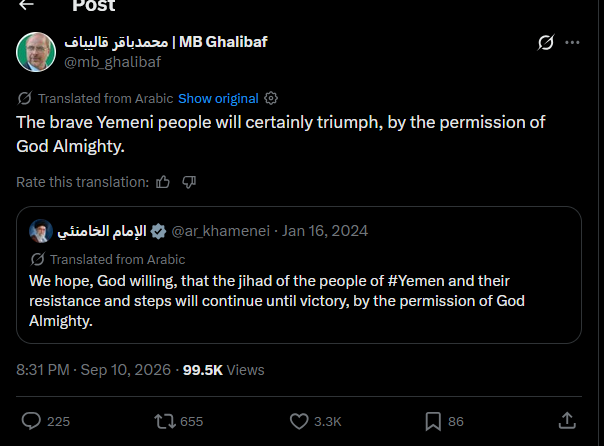Viewport: 604px width, 446px height.
Task: Click the translation settings gear icon
Action: coord(271,98)
